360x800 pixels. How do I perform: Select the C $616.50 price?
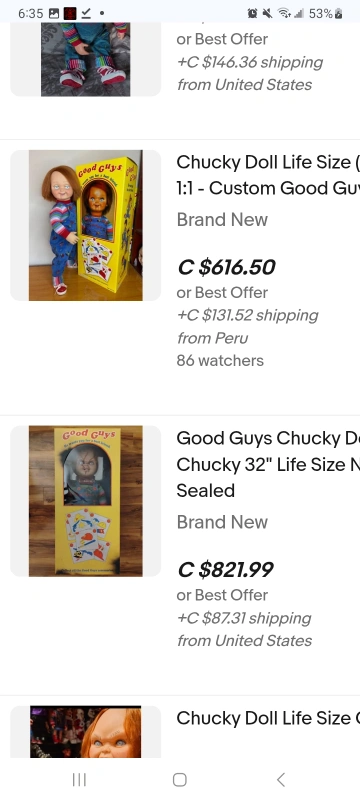click(226, 267)
